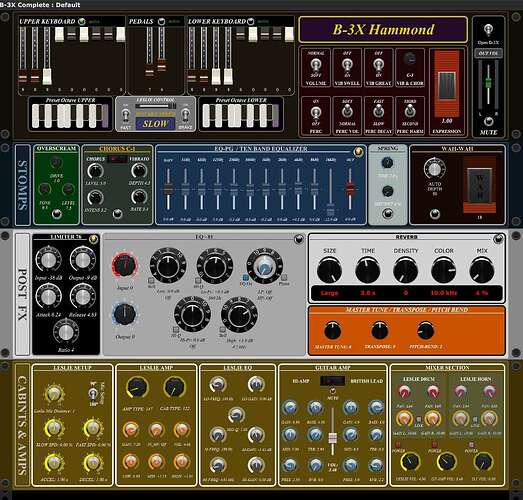The width and height of the screenshot is (523, 500).
Task: Click the Spring reverb bypass footswitch
Action: 387,213
